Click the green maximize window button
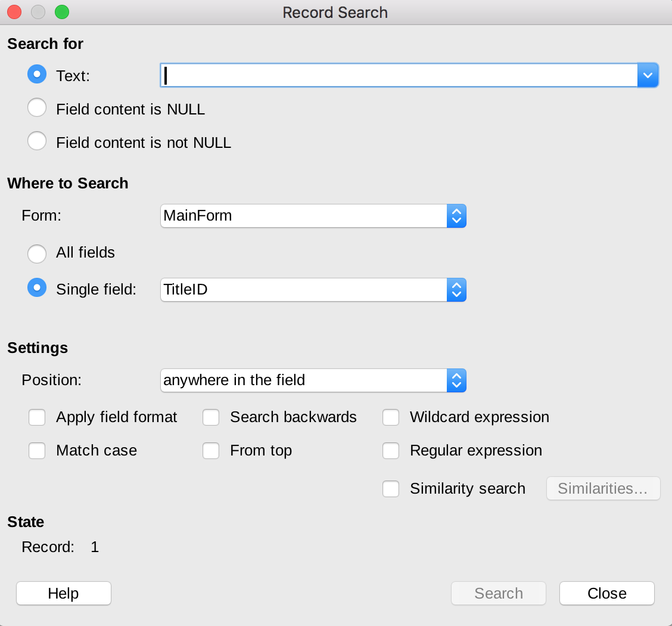The width and height of the screenshot is (672, 626). (x=61, y=12)
